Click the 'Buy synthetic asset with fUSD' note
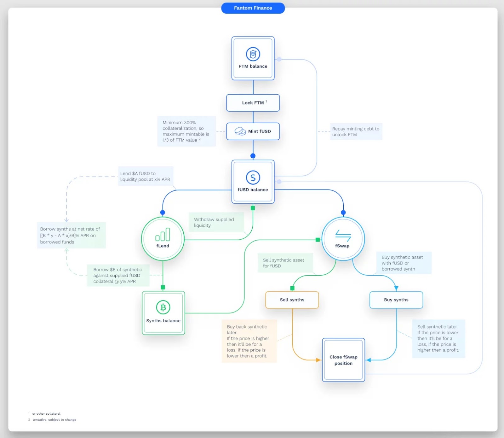 404,263
